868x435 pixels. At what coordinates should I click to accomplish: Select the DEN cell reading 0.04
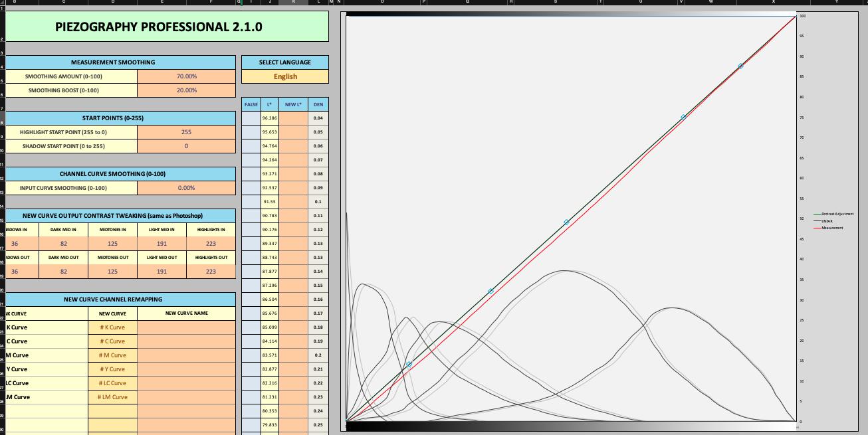(318, 118)
